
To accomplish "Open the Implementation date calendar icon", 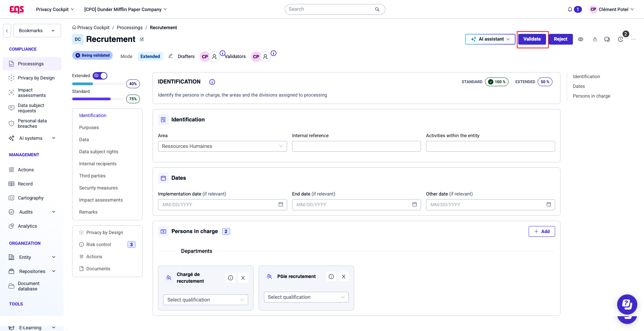I will [x=281, y=205].
